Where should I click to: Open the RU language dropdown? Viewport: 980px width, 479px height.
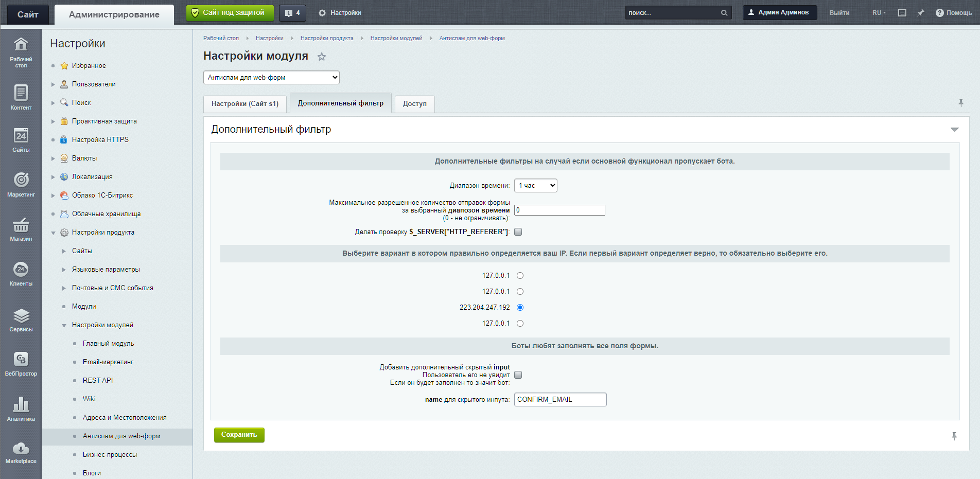(879, 13)
